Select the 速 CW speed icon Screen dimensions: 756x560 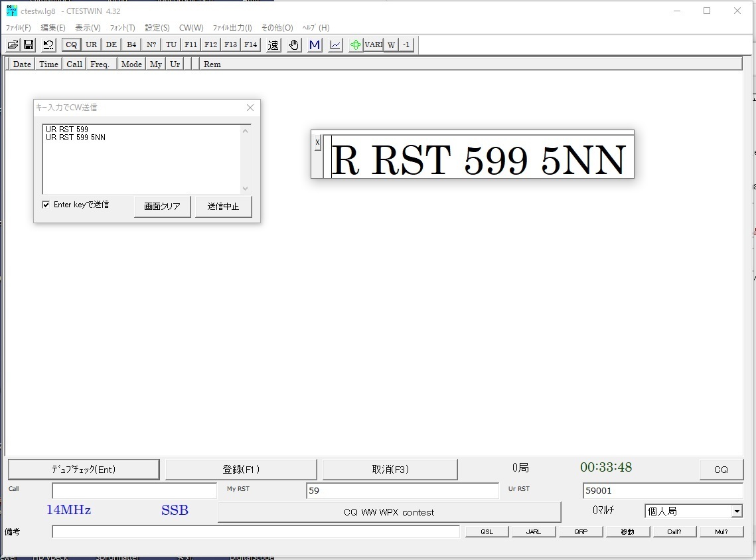(273, 45)
